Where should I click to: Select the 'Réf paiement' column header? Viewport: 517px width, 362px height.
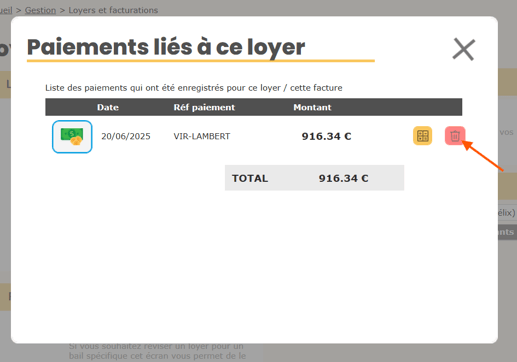tap(204, 107)
